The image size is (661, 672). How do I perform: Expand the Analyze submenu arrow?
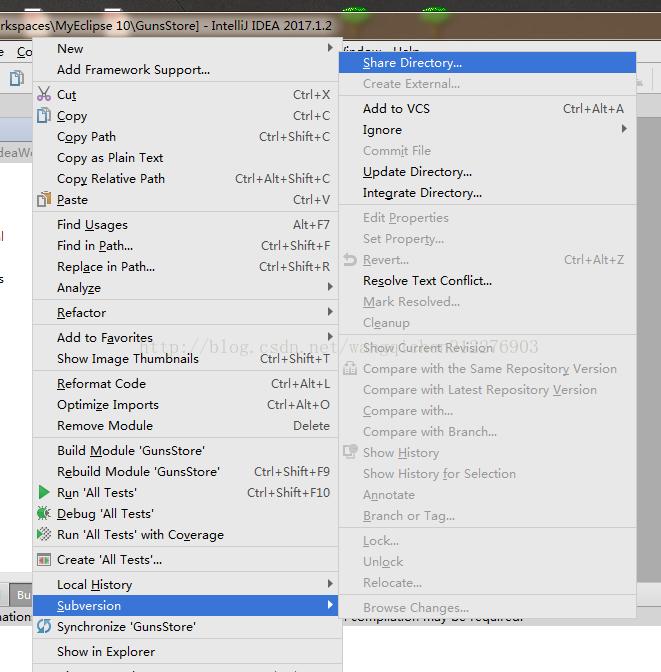(330, 286)
